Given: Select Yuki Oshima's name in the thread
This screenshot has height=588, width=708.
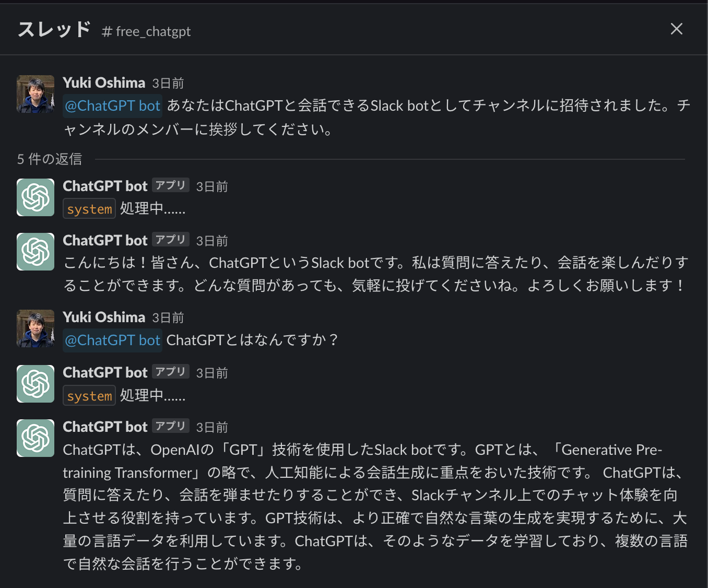Looking at the screenshot, I should (x=104, y=82).
